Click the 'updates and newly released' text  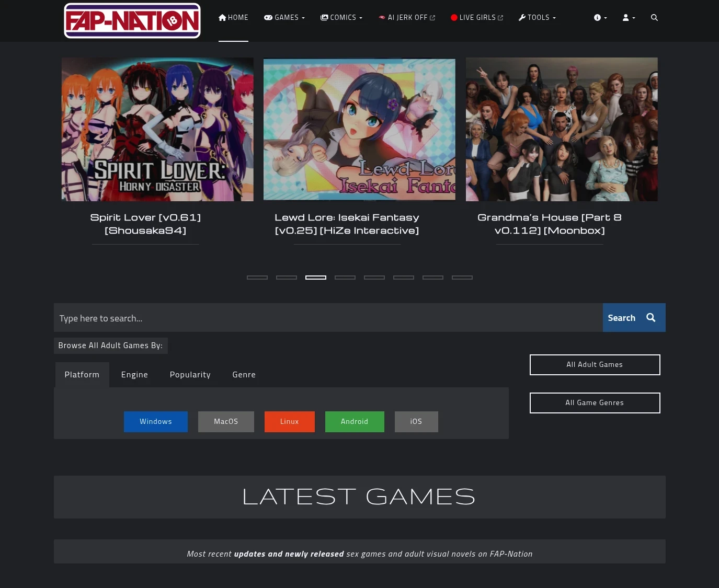coord(289,554)
